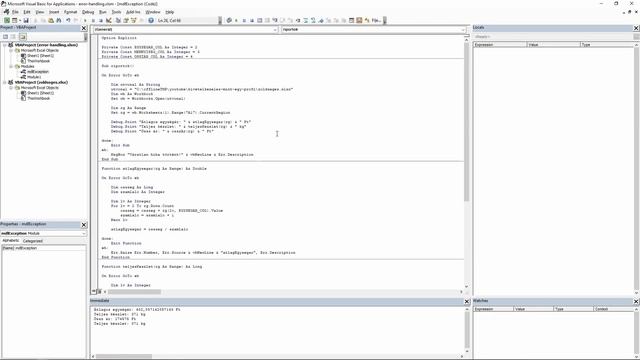The image size is (640, 360).
Task: Open the Window menu
Action: coord(153,12)
